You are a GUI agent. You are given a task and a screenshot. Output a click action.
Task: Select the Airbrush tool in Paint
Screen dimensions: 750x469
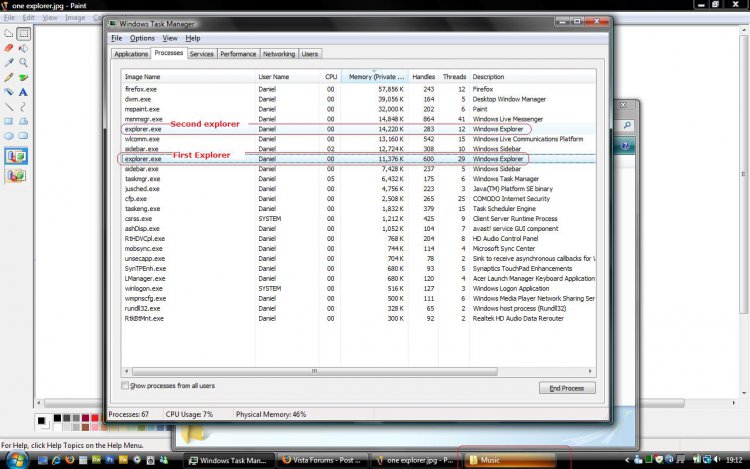pyautogui.click(x=9, y=92)
